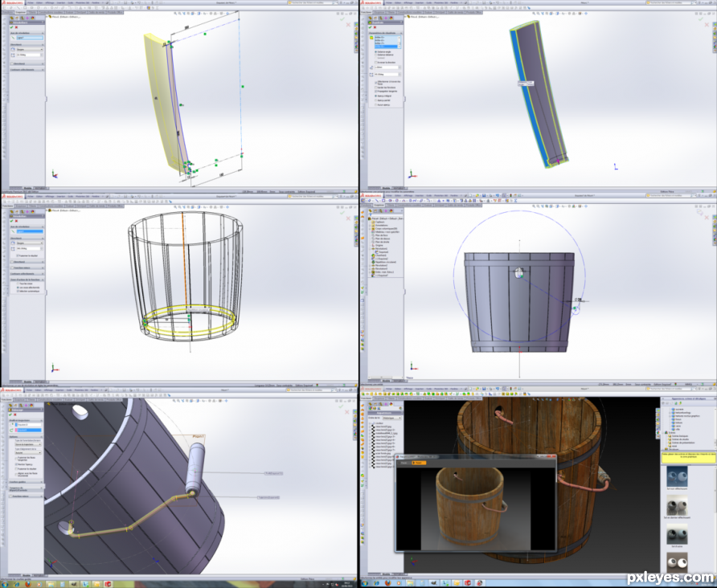The height and width of the screenshot is (588, 717).
Task: Click viewport corner red X in stave revolve window
Action: [348, 25]
